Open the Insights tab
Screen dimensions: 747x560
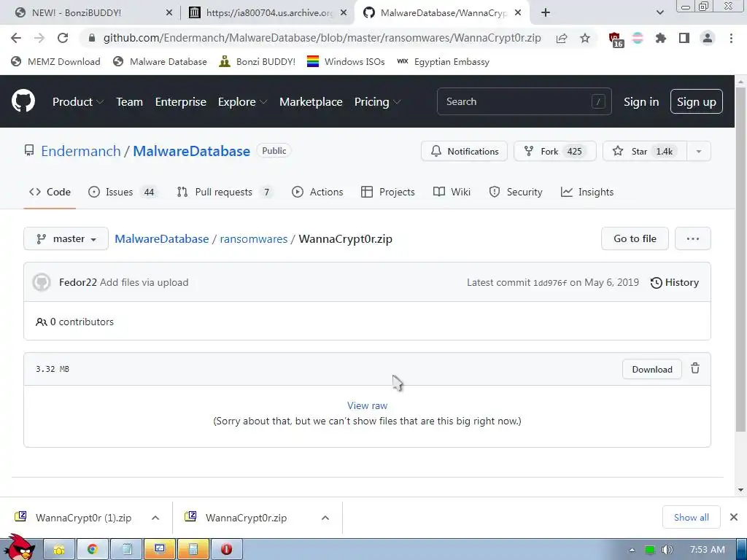click(587, 192)
